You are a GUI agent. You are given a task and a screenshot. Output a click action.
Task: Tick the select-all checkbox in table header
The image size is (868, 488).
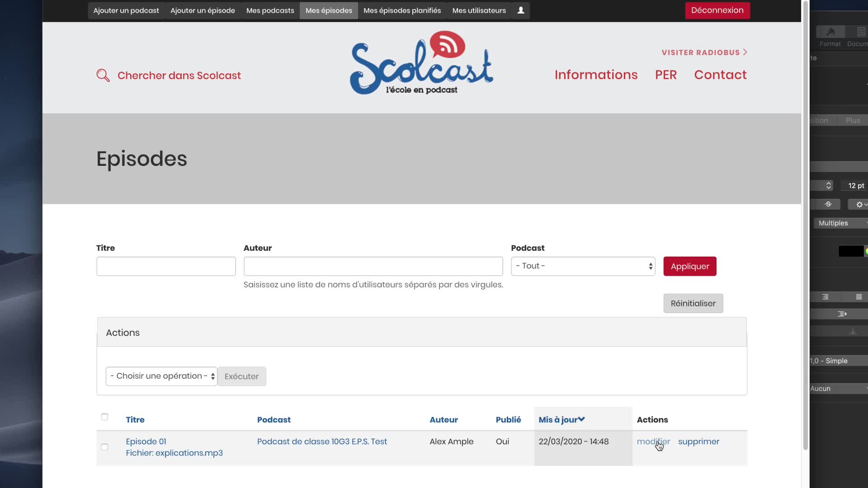click(x=104, y=417)
